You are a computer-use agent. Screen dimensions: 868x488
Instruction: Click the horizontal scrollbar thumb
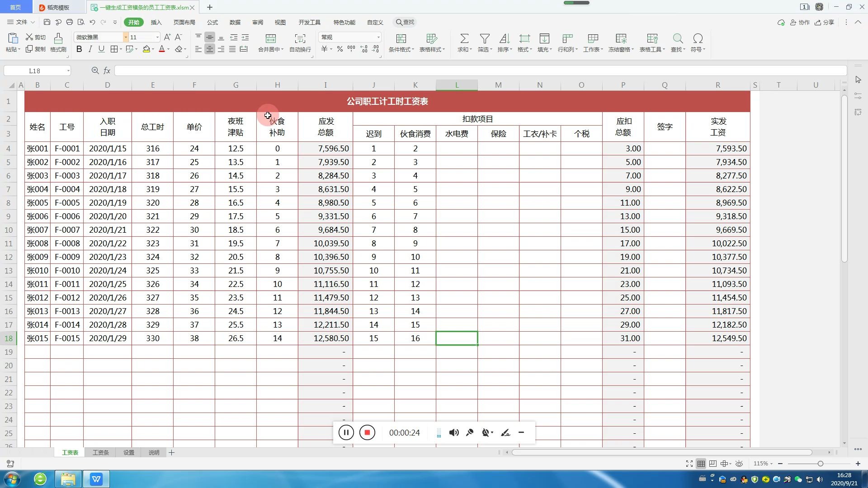pyautogui.click(x=662, y=452)
